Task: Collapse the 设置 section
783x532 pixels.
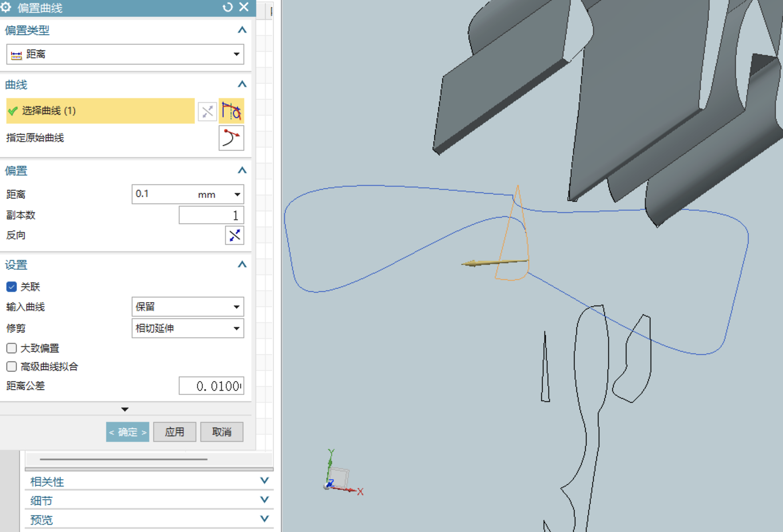Action: (242, 264)
